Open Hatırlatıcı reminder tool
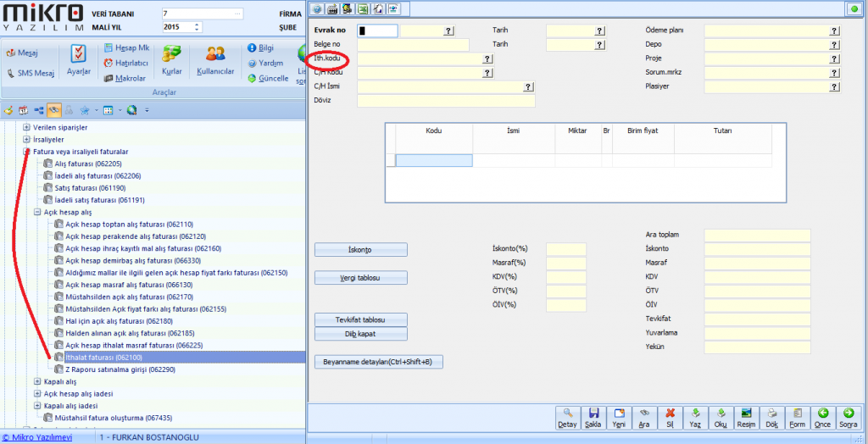Screen dimensions: 868x444 pos(126,63)
